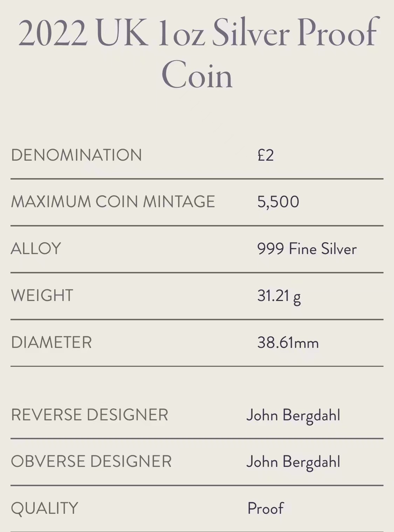Click the 38.61mm diameter value
This screenshot has width=394, height=532.
(288, 343)
